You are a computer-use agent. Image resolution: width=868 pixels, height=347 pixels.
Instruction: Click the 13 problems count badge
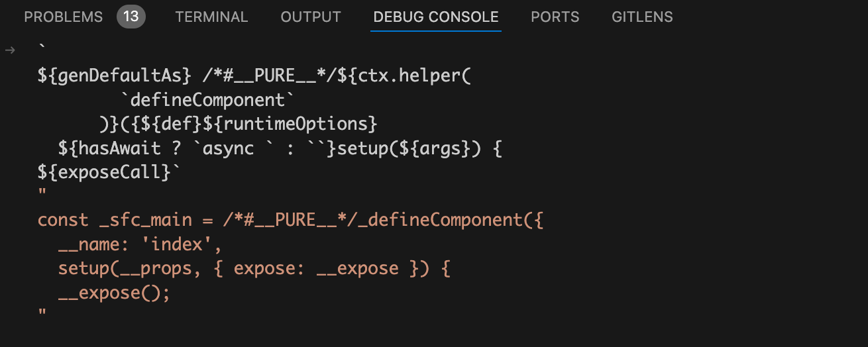131,17
